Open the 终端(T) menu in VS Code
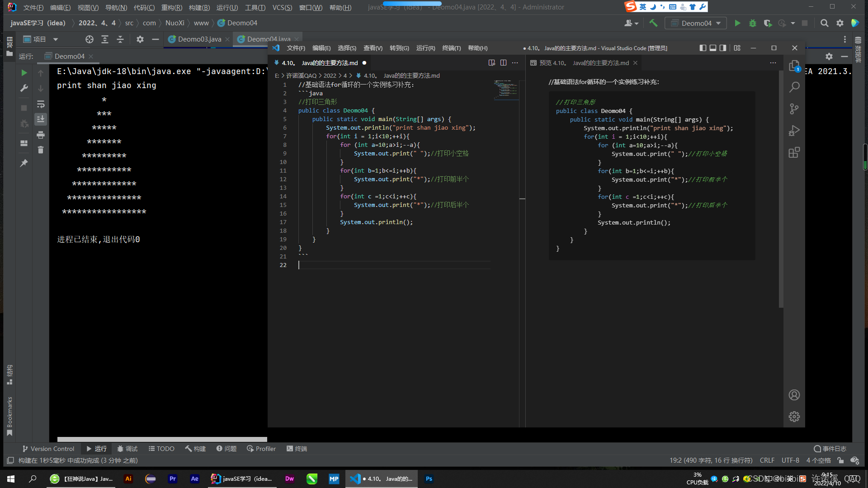Image resolution: width=868 pixels, height=488 pixels. (x=451, y=48)
